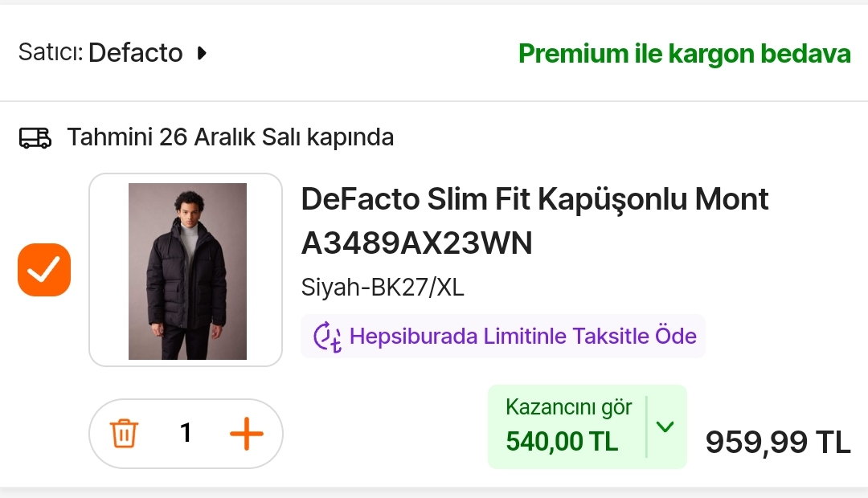
Task: Click the delivery truck icon
Action: pos(35,137)
